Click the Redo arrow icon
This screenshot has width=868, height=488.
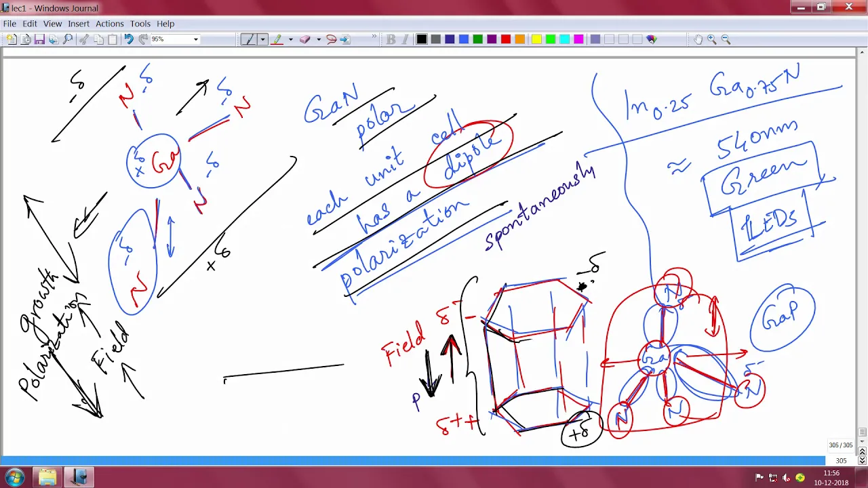coord(143,39)
